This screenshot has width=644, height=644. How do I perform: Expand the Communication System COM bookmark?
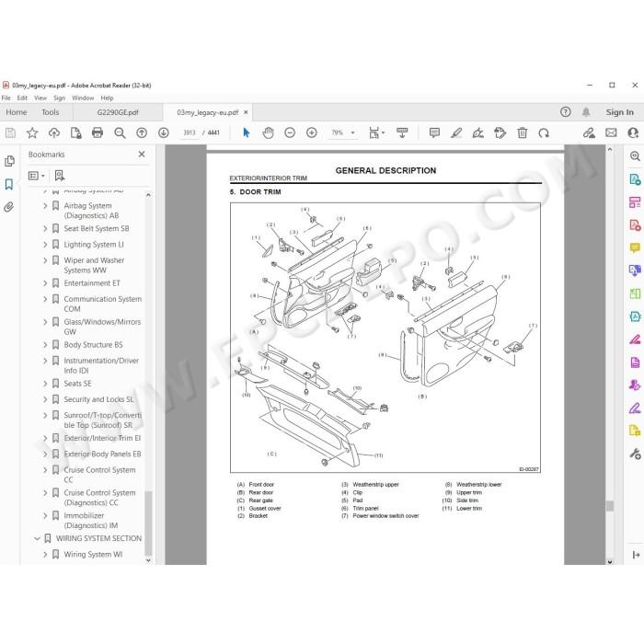pos(45,299)
